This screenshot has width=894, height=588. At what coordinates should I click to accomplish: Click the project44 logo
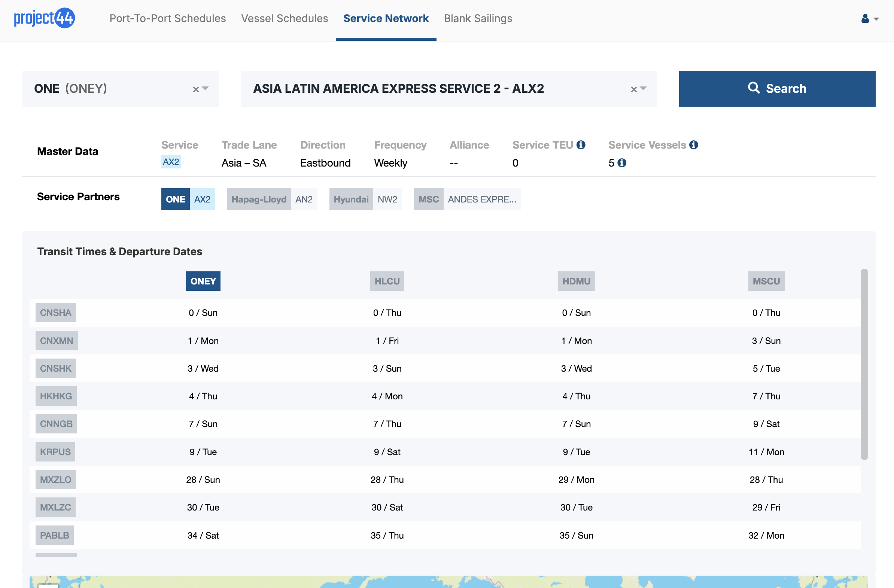pos(44,18)
